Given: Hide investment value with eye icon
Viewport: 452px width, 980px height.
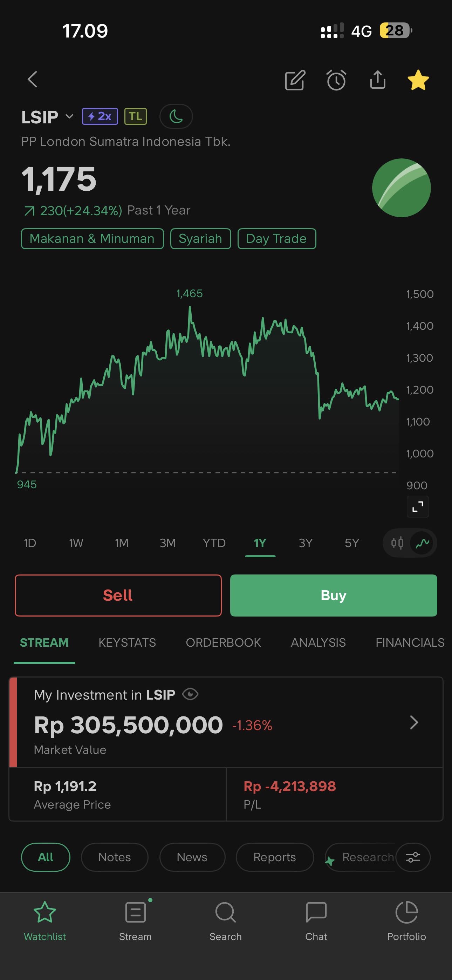Looking at the screenshot, I should pos(190,694).
